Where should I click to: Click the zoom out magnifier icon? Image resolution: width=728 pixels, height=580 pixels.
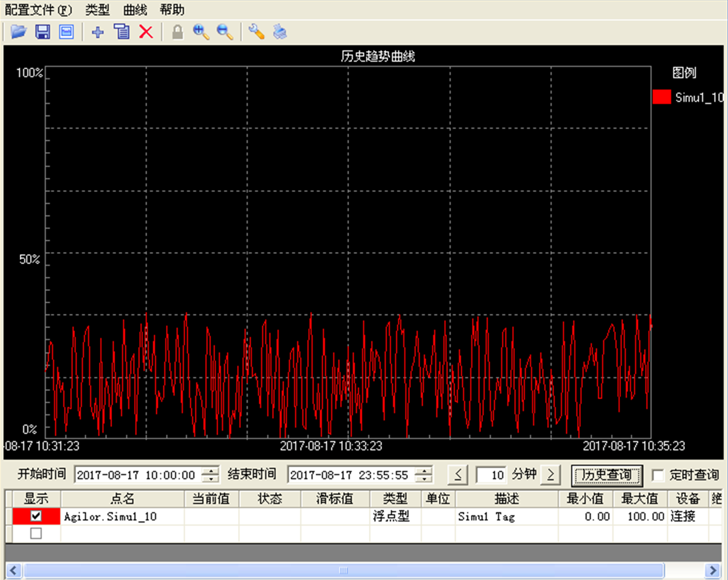225,32
